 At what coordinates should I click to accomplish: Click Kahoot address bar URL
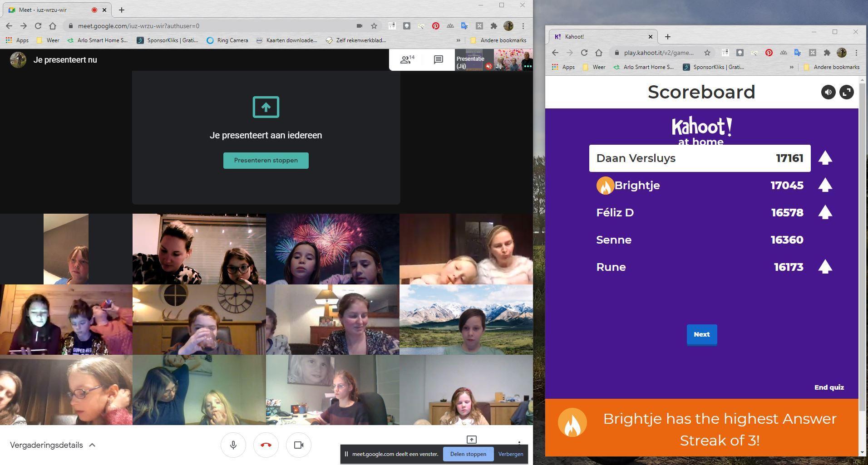click(x=659, y=53)
